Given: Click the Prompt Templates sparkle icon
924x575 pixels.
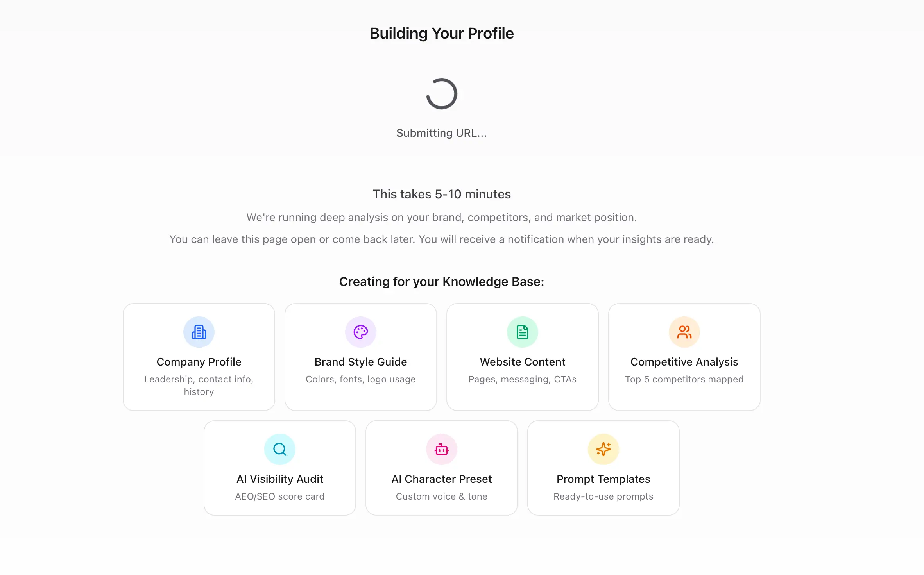Looking at the screenshot, I should [x=603, y=448].
